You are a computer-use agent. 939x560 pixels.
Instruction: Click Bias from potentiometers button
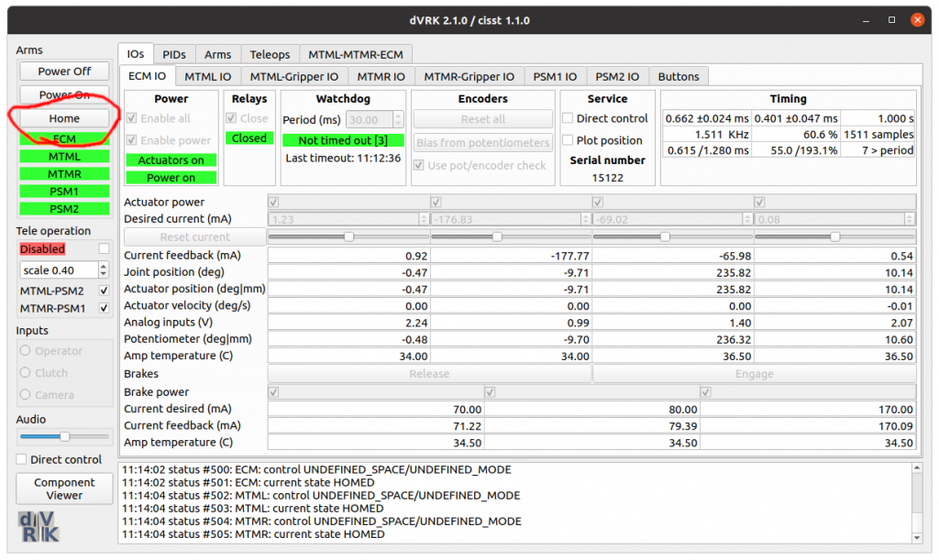tap(482, 142)
